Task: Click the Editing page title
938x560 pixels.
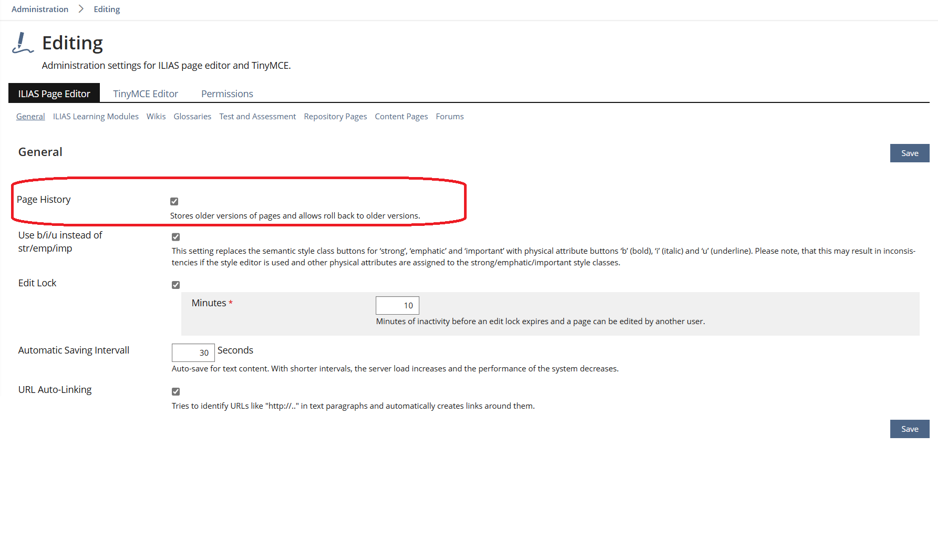Action: click(x=73, y=43)
